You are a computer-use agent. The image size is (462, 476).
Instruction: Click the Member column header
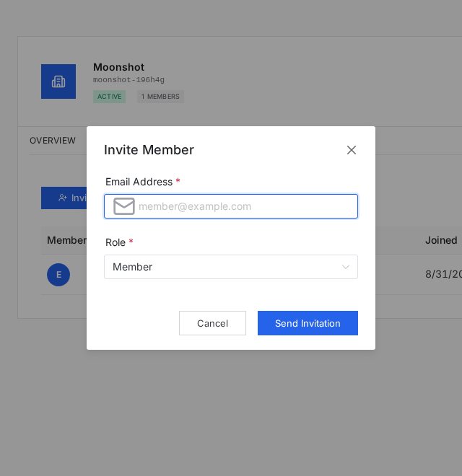tap(67, 240)
